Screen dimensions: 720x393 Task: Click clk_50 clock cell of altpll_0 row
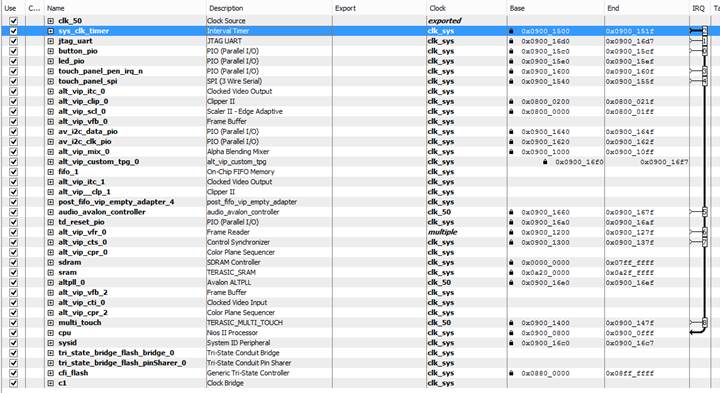coord(439,282)
